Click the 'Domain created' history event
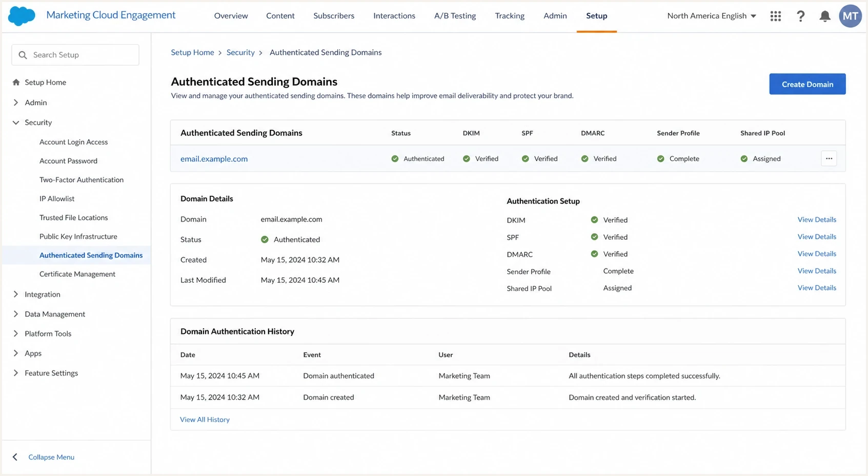This screenshot has width=868, height=476. 329,397
